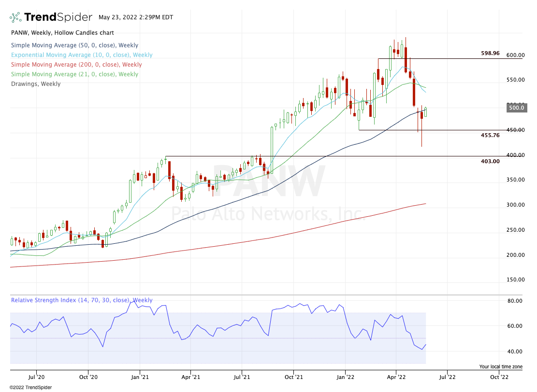
Task: Click the Jul '22 date axis label
Action: coord(447,377)
